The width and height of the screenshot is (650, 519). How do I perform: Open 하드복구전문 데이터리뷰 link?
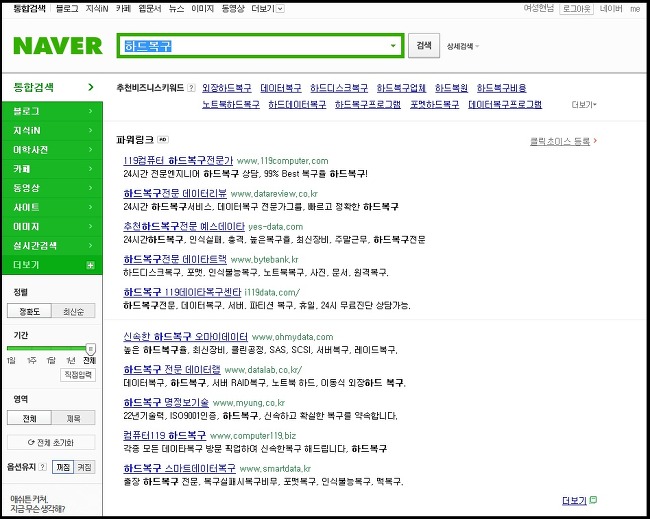175,194
